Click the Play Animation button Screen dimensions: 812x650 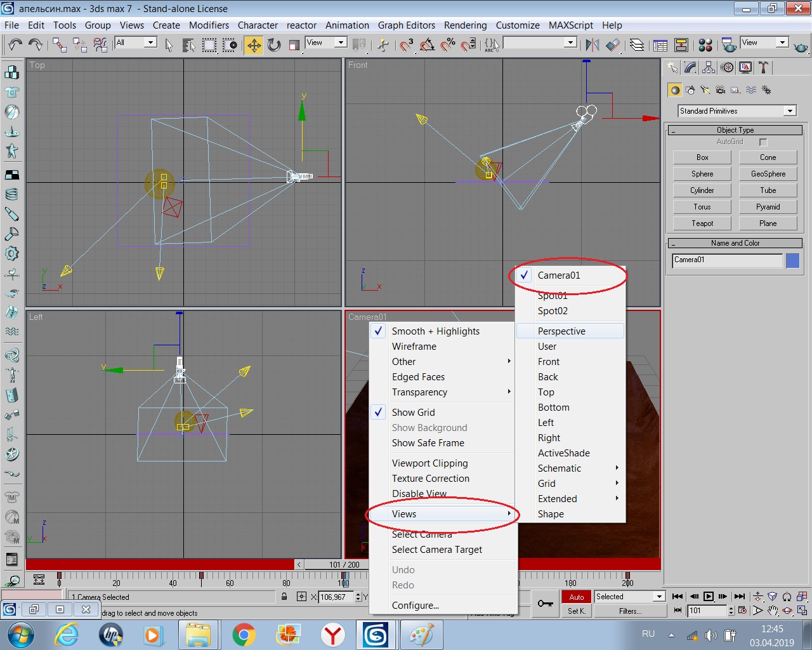pyautogui.click(x=709, y=597)
